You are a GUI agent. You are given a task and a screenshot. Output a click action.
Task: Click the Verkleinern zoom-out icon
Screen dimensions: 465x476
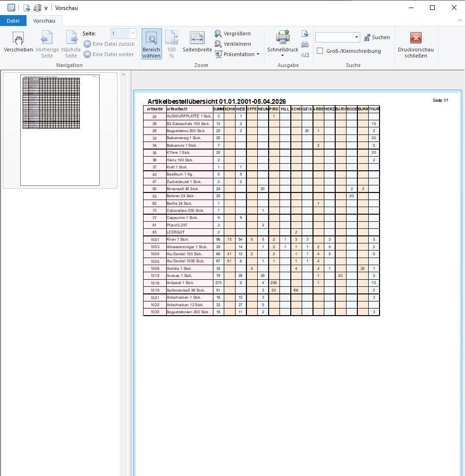pyautogui.click(x=218, y=44)
